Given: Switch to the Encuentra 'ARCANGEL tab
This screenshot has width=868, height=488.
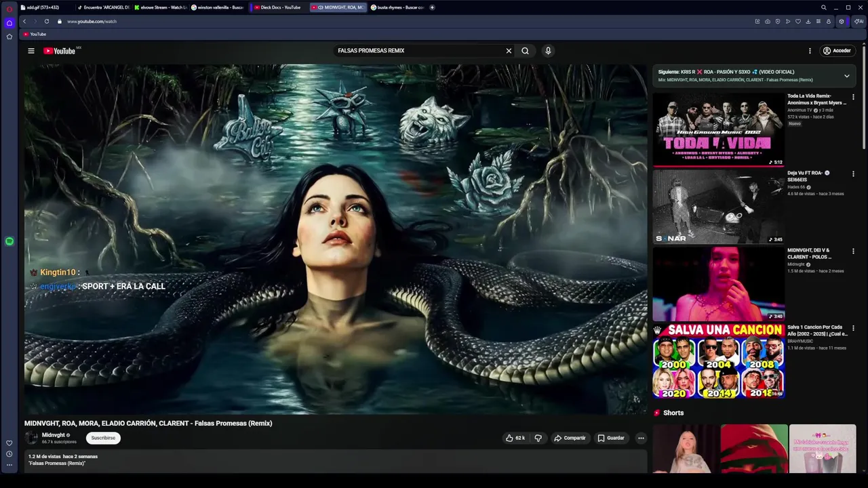Looking at the screenshot, I should (102, 7).
